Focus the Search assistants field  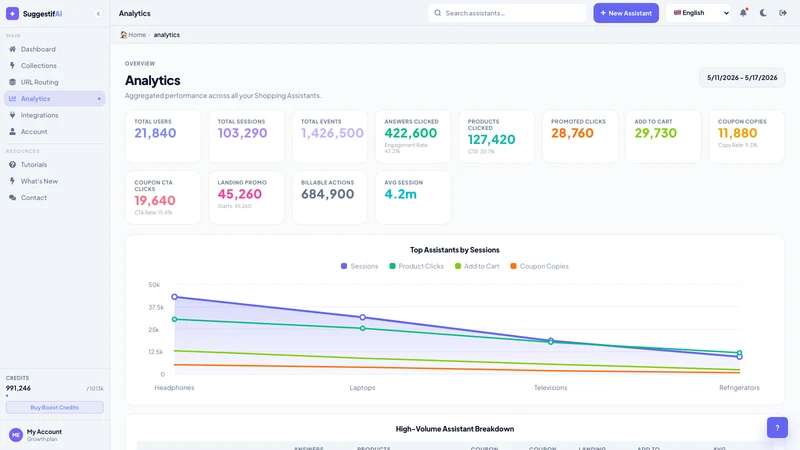point(507,13)
